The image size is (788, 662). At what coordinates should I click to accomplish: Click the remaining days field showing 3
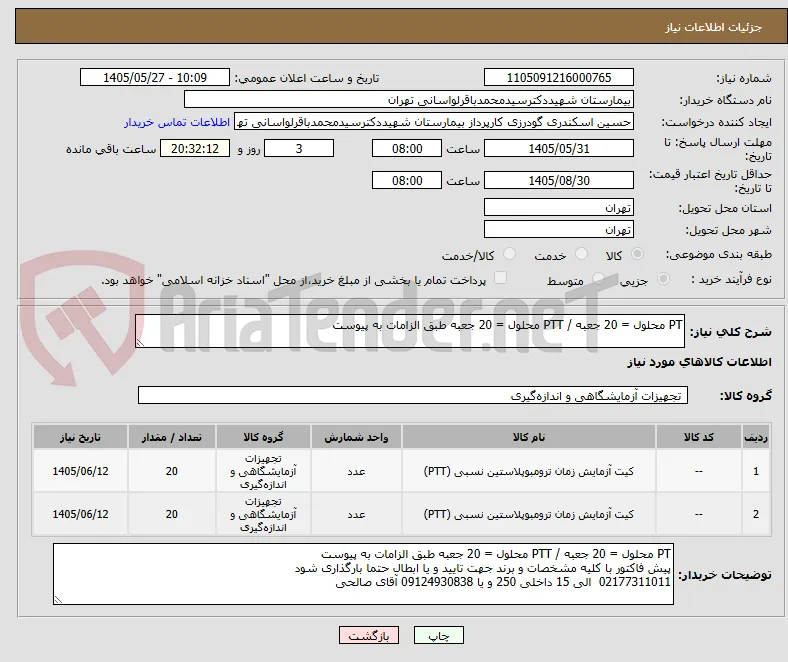tap(299, 148)
